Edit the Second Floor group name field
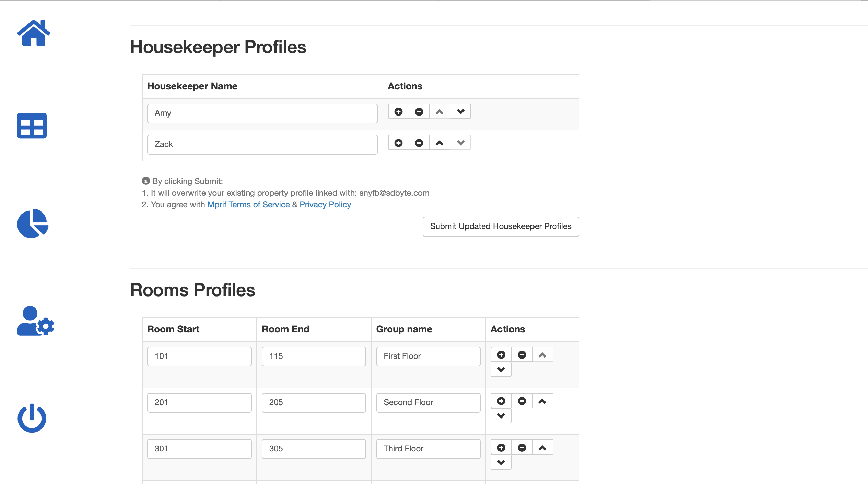 (x=428, y=402)
